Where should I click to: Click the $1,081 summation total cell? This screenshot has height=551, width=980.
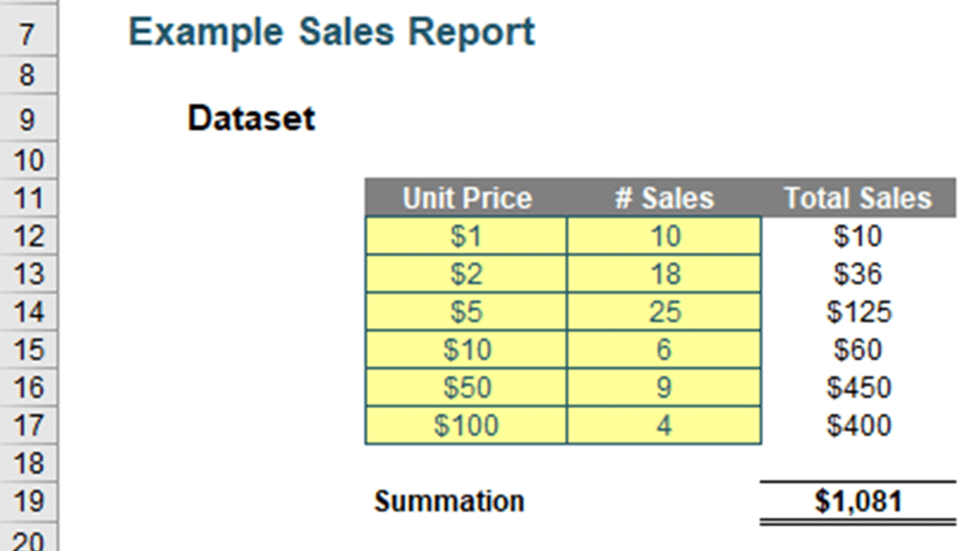[858, 501]
